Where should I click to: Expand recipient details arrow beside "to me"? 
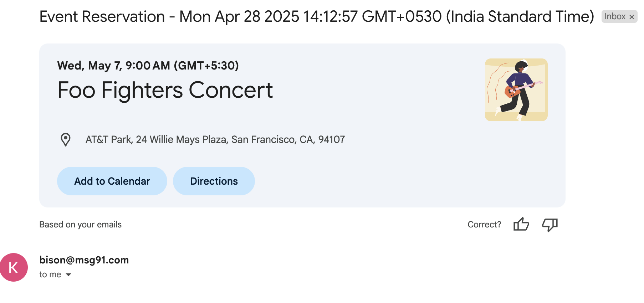coord(68,274)
